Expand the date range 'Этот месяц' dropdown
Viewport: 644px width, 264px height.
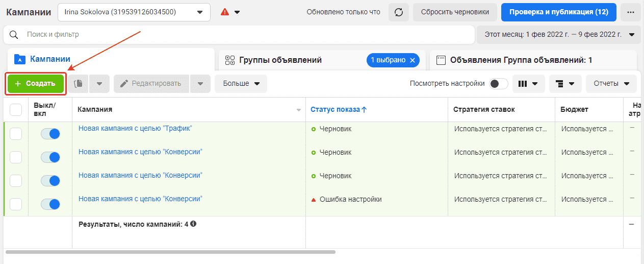[558, 35]
